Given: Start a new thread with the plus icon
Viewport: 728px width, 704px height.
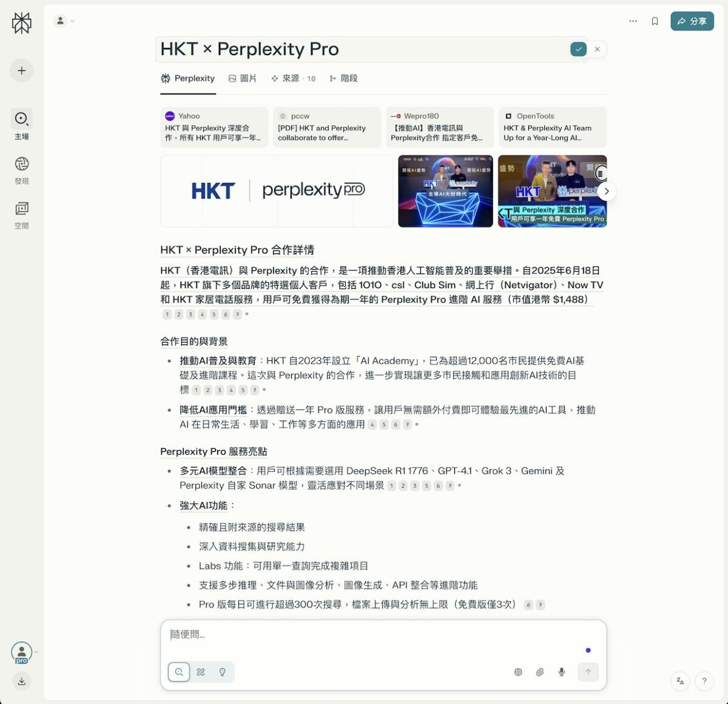Looking at the screenshot, I should [21, 70].
